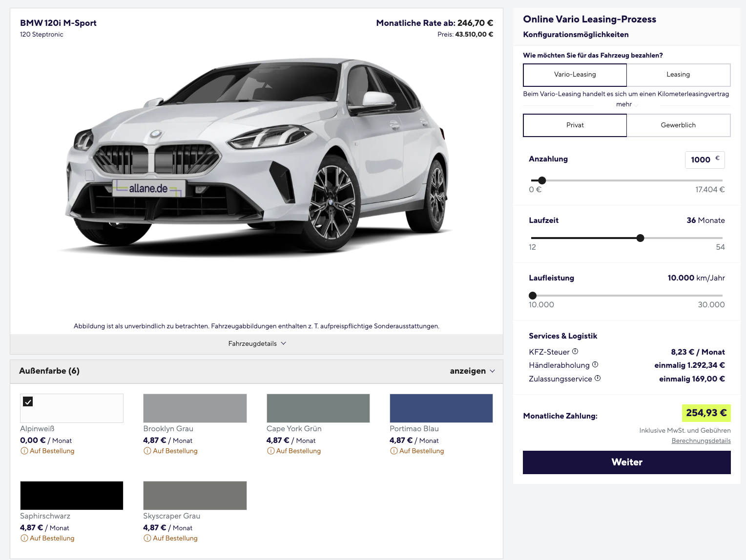The width and height of the screenshot is (746, 560).
Task: Select the Vario-Leasing payment tab
Action: [575, 75]
